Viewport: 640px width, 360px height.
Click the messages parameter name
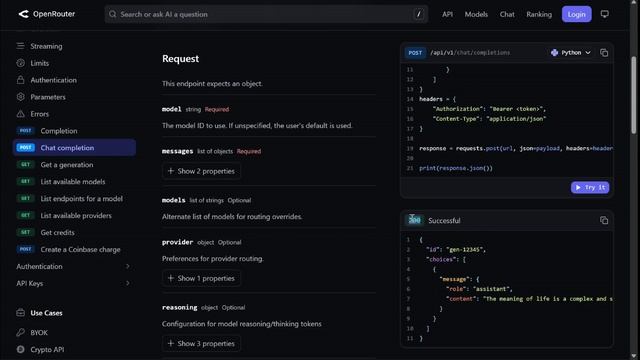[x=177, y=151]
